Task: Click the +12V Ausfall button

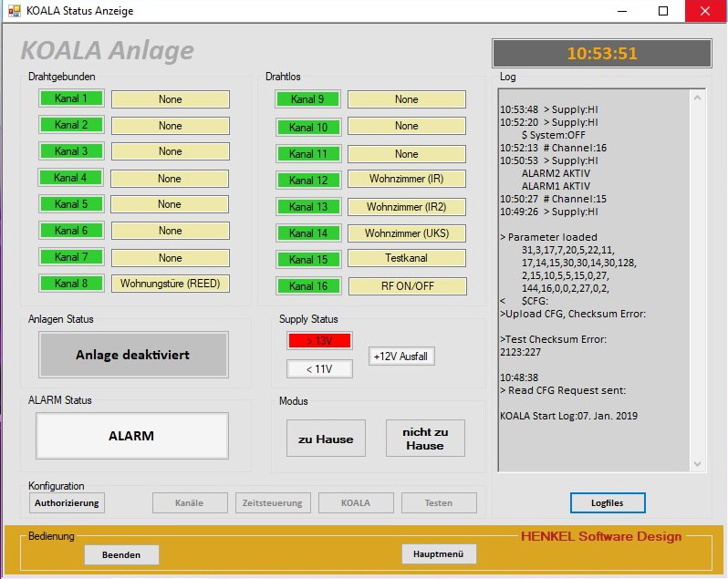Action: click(x=401, y=357)
